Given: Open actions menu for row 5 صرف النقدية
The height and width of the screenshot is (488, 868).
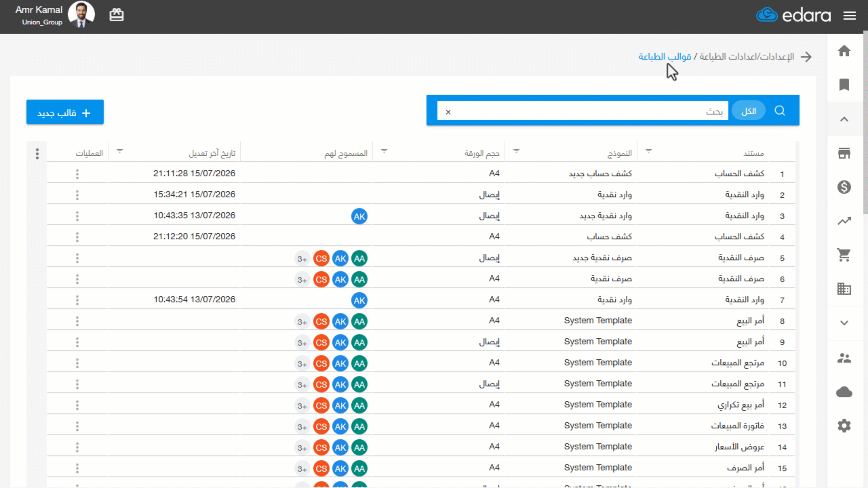Looking at the screenshot, I should point(77,258).
